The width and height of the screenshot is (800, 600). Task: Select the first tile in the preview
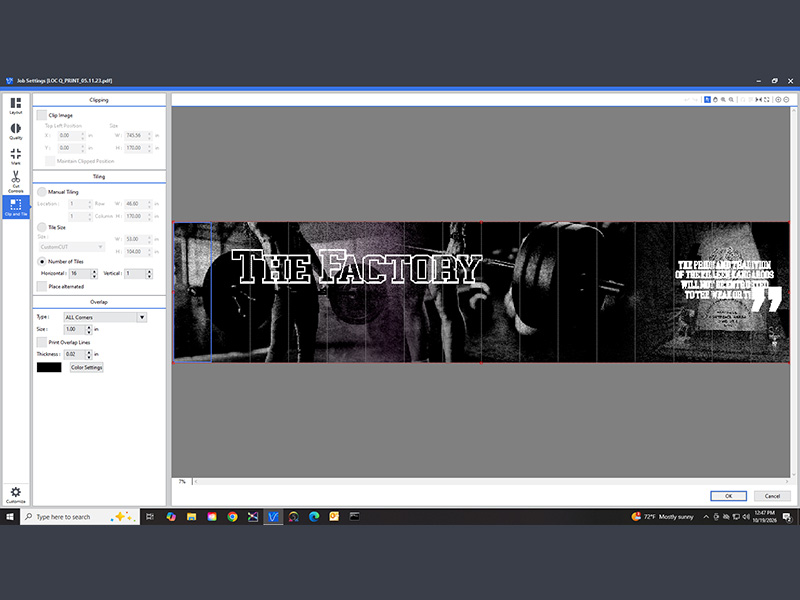point(192,292)
